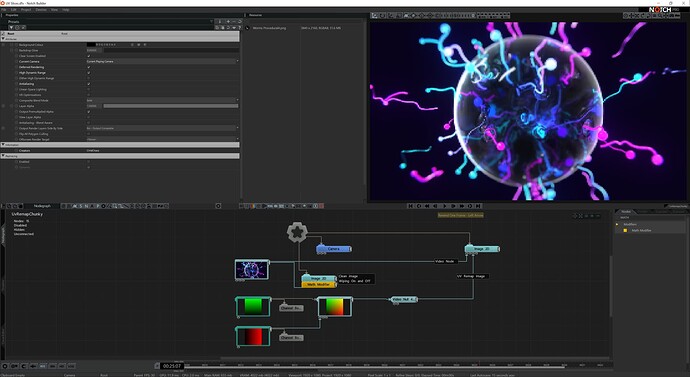Click the play button under the viewport
Image resolution: width=690 pixels, height=377 pixels.
click(444, 206)
